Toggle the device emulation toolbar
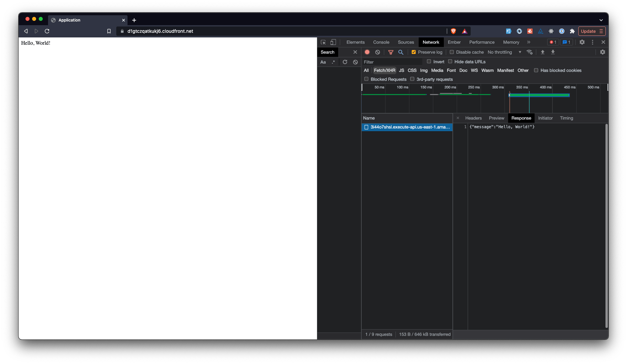Viewport: 627px width, 364px height. [333, 42]
